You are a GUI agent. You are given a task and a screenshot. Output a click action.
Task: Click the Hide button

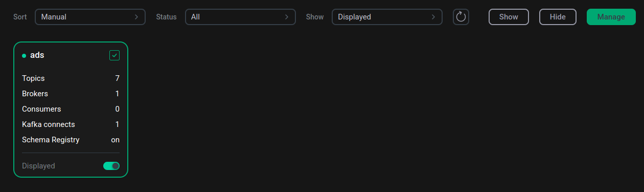click(558, 17)
